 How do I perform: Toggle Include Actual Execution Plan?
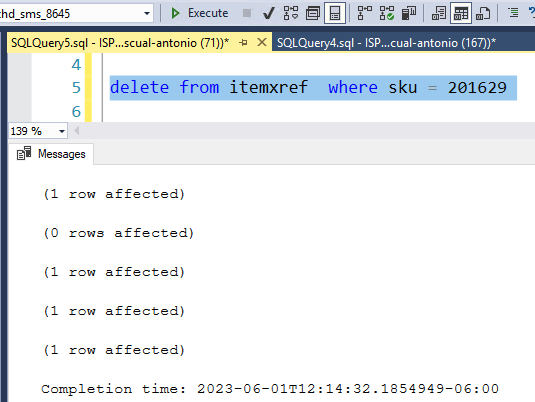(365, 13)
